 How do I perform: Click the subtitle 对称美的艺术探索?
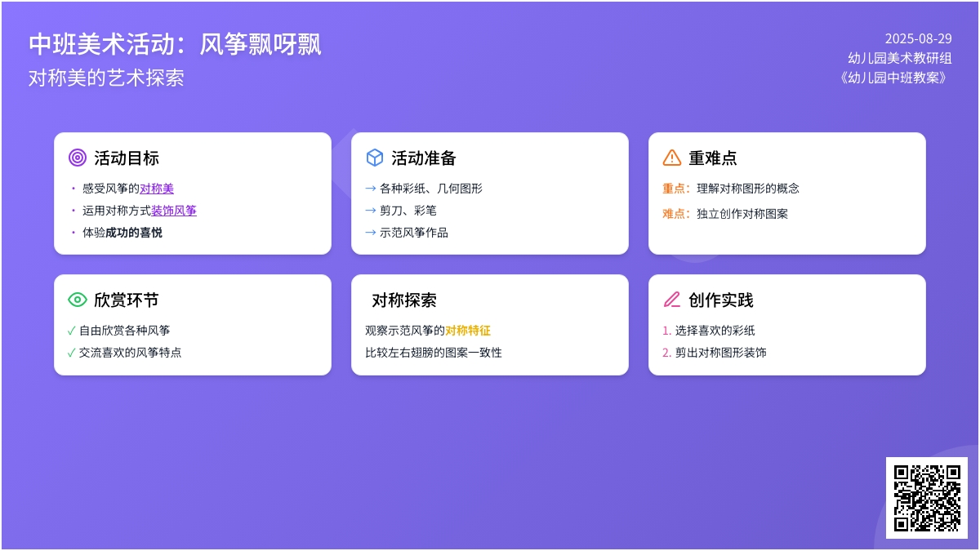(x=106, y=78)
